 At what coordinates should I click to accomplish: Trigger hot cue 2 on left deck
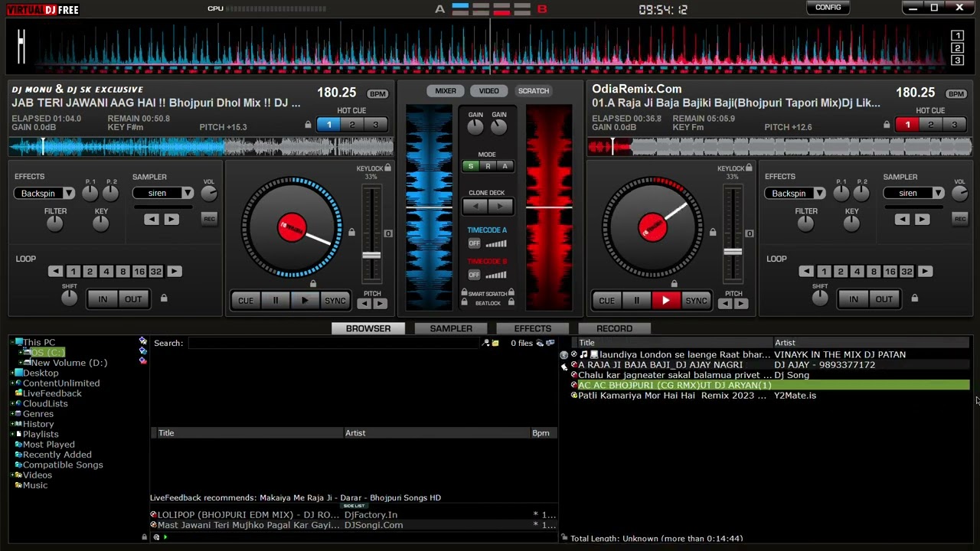(352, 125)
